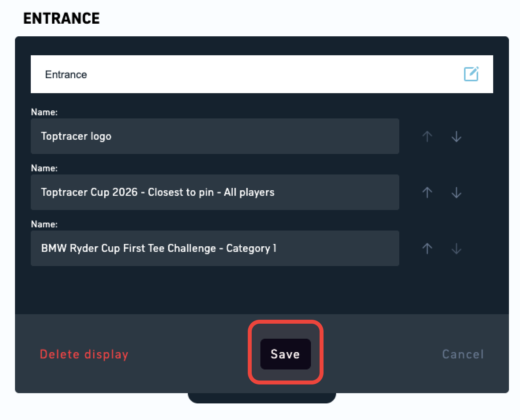Screen dimensions: 520x420
Task: Move Toptracer Cup 2026 item down
Action: [456, 193]
